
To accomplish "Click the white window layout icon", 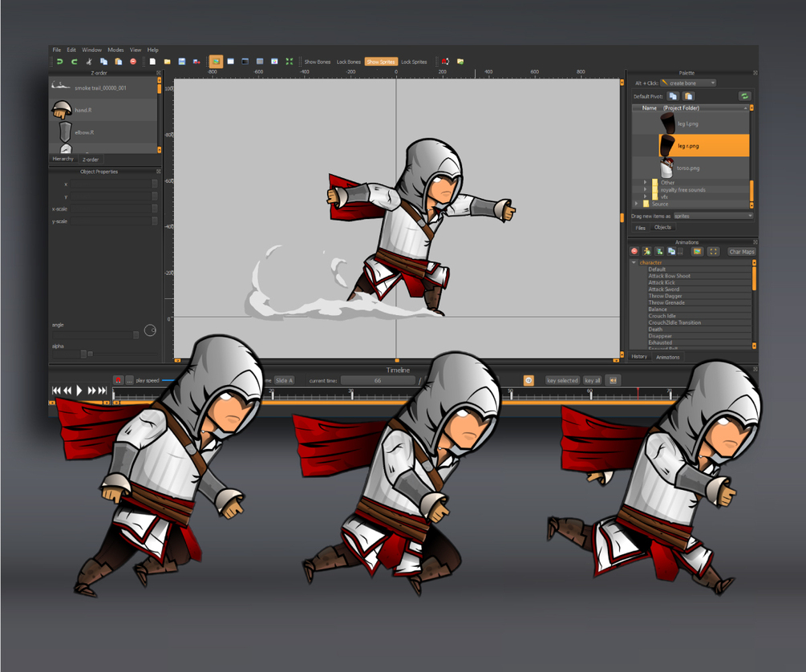I will (x=231, y=62).
